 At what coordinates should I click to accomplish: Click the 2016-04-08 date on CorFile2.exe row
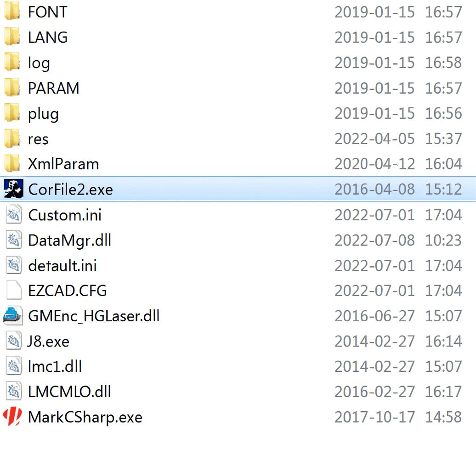tap(374, 189)
